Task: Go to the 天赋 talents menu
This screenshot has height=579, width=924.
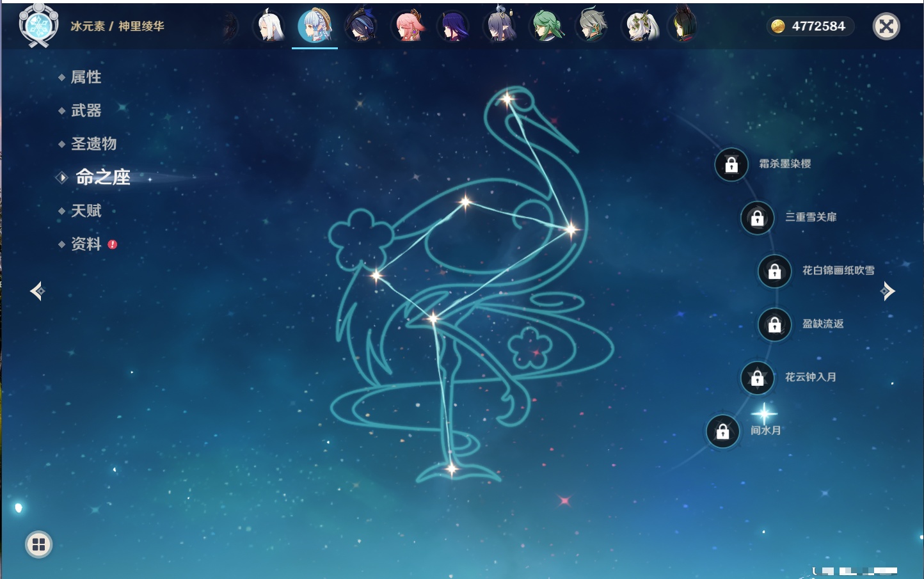Action: coord(86,210)
